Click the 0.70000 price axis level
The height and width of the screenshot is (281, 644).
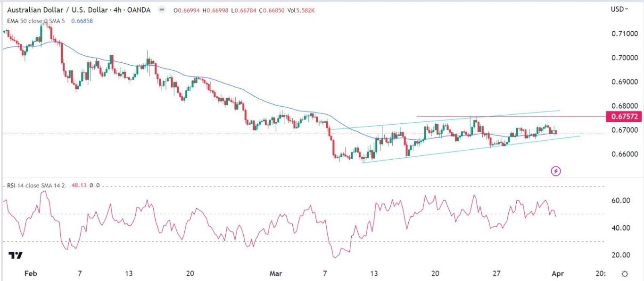point(621,58)
